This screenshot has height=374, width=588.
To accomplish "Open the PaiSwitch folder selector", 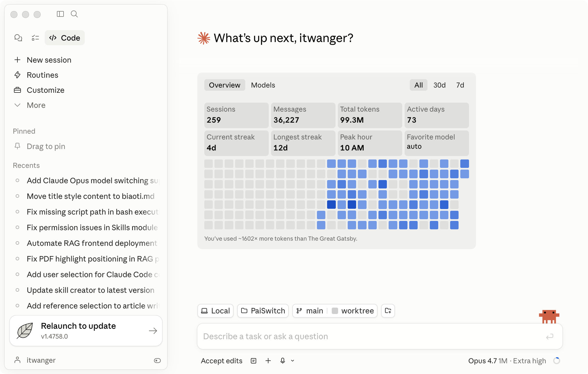I will [x=263, y=311].
